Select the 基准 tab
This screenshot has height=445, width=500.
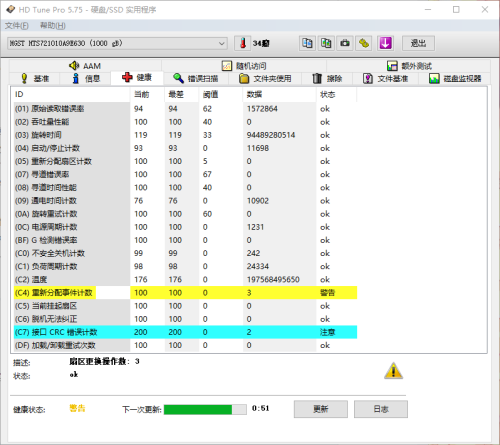click(x=35, y=79)
